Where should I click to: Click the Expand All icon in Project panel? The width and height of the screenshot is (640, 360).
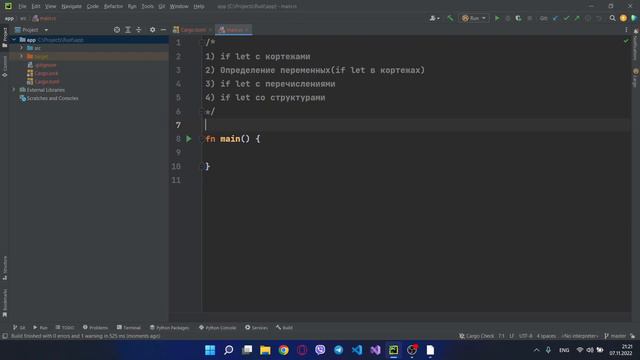coord(128,30)
